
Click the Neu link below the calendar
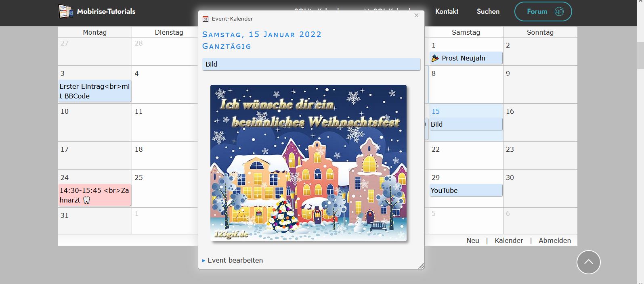[x=472, y=240]
